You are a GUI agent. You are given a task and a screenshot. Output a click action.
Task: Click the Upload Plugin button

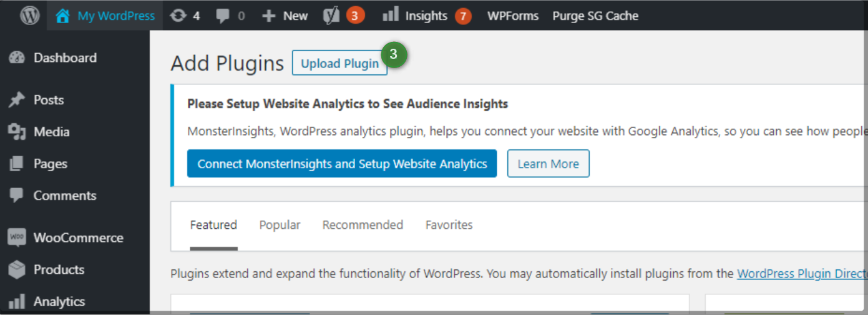tap(339, 64)
